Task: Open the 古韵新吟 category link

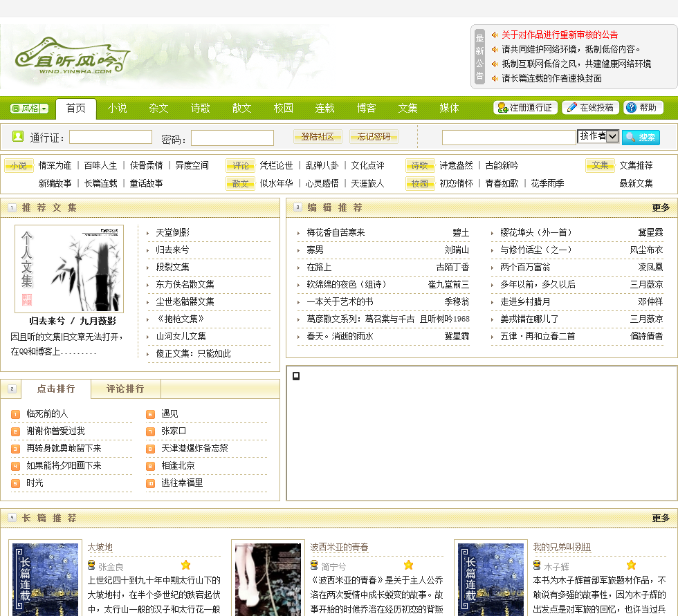Action: pyautogui.click(x=502, y=165)
